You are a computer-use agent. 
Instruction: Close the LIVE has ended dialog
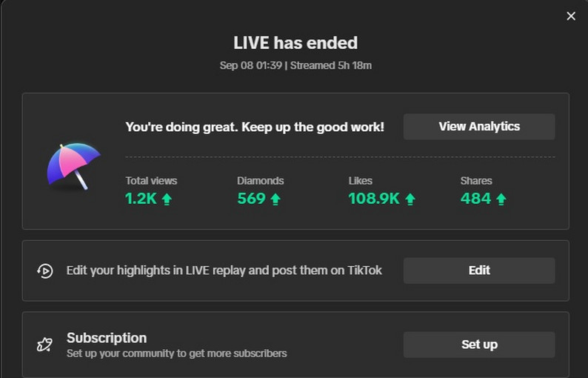[x=571, y=16]
